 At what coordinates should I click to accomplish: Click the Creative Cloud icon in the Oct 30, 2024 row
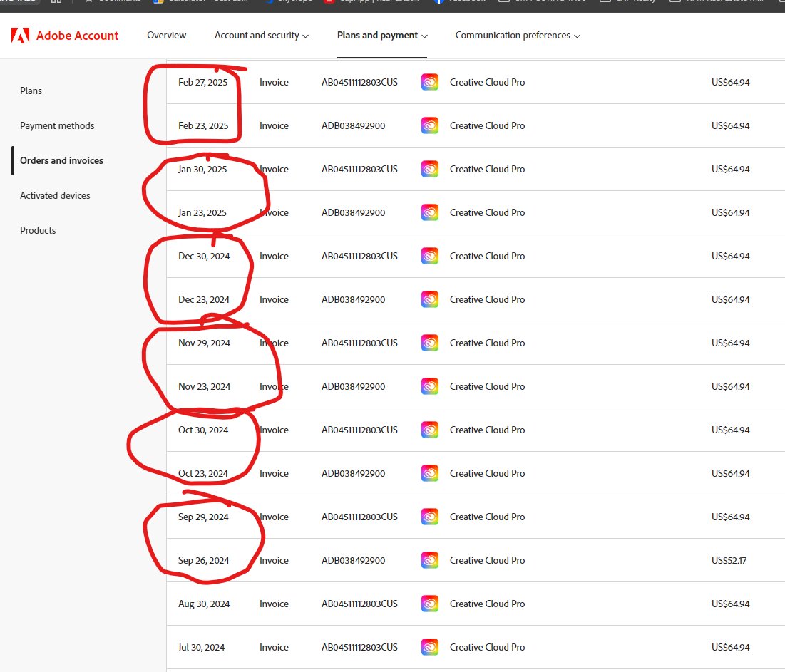tap(430, 430)
